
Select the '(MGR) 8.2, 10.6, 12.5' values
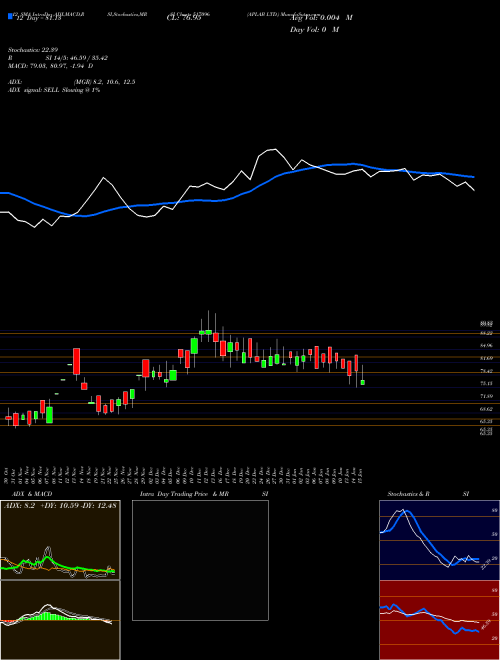click(x=104, y=82)
